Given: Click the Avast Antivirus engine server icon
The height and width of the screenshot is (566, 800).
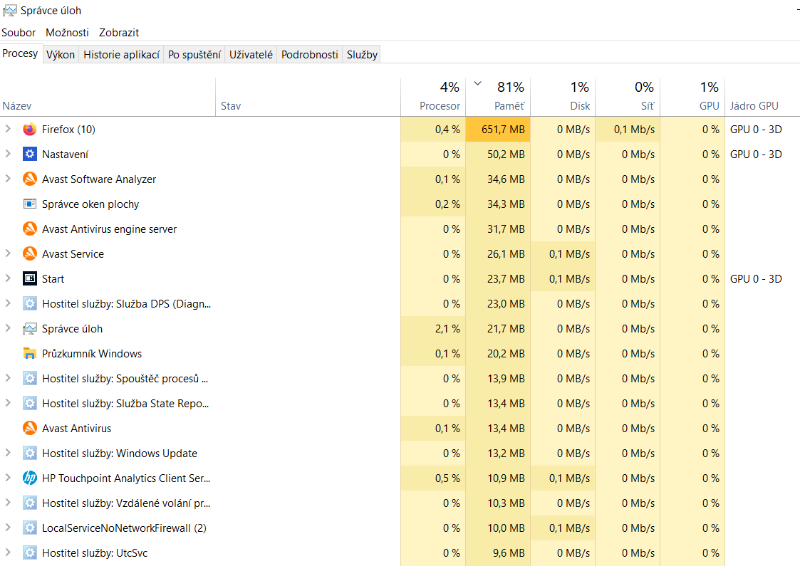Looking at the screenshot, I should pos(30,229).
